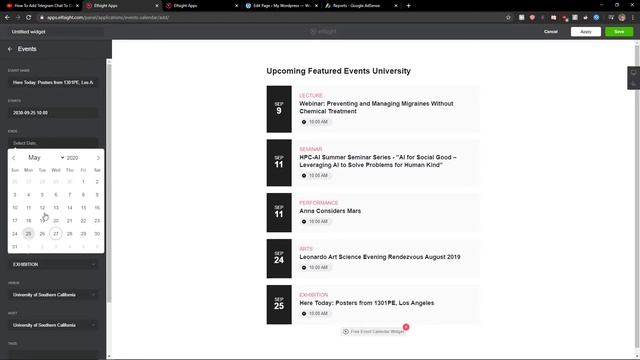Open the Venue dropdown University of Southern California
This screenshot has height=360, width=640.
tap(53, 295)
